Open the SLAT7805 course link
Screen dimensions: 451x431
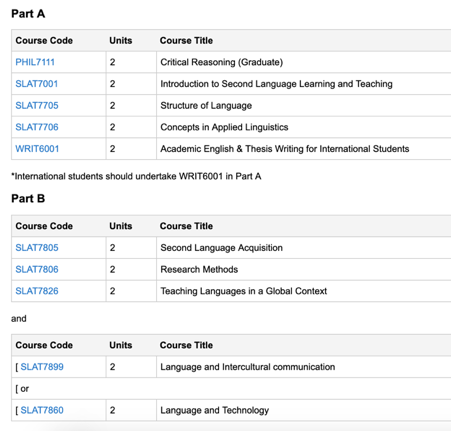pyautogui.click(x=37, y=248)
